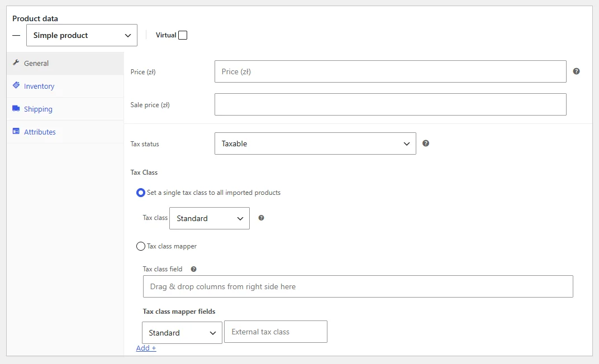Click the Add + link
599x364 pixels.
click(x=146, y=348)
